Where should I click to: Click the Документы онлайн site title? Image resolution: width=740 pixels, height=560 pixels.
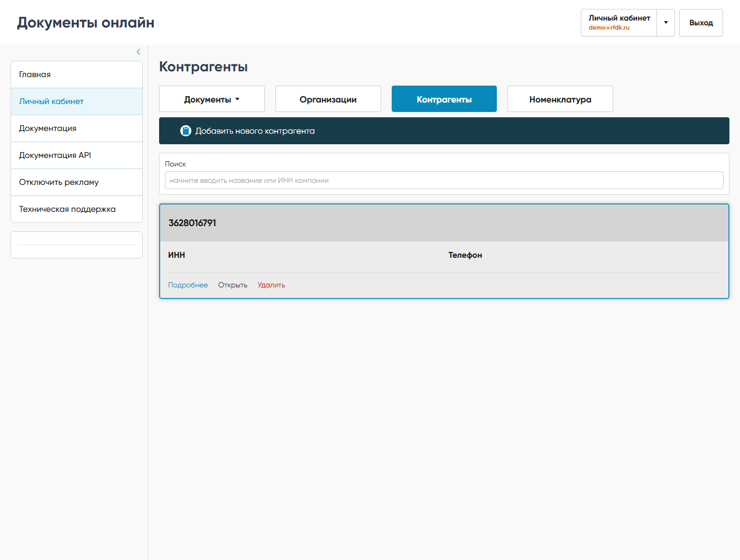[x=86, y=23]
